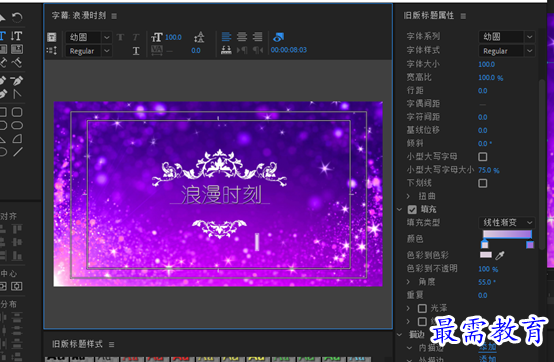554x362 pixels.
Task: Click the 行距 value 0.0
Action: coord(483,91)
